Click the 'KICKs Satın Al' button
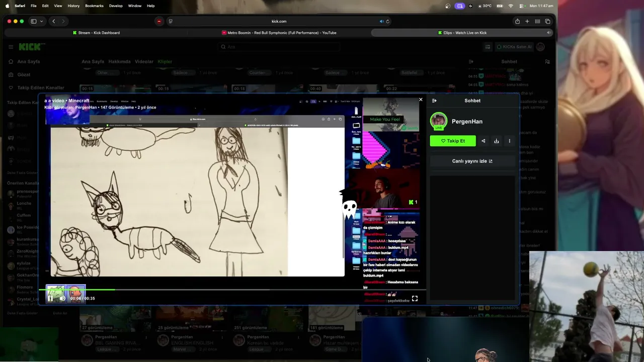This screenshot has width=644, height=362. [514, 47]
